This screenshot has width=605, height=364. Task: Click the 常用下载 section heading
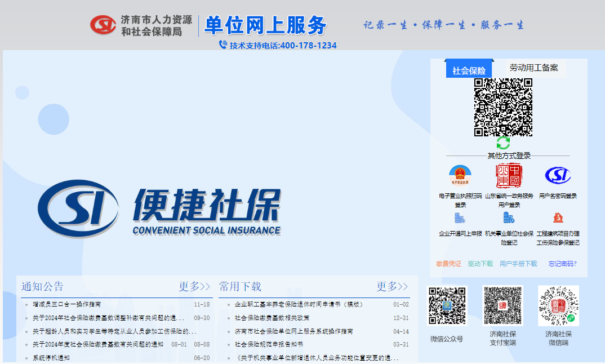(x=240, y=286)
